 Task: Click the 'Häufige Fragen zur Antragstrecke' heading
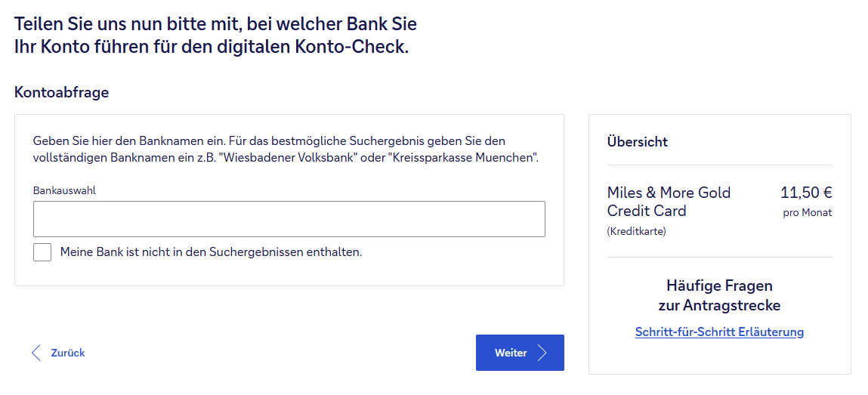point(719,295)
